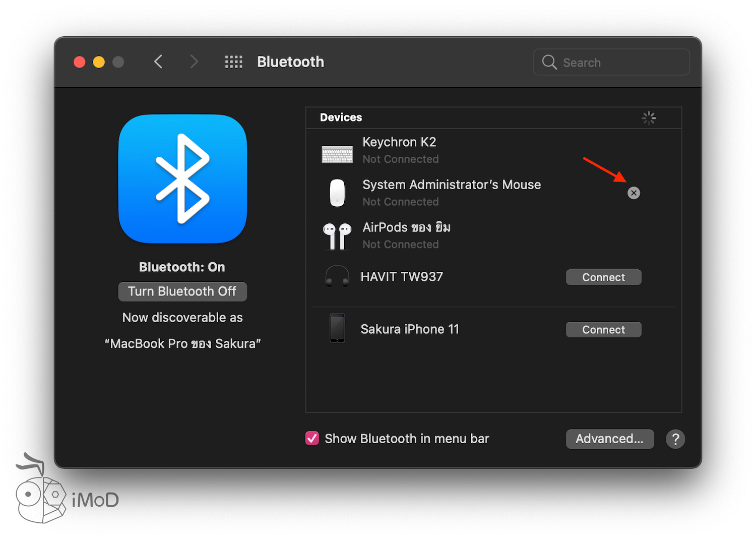Remove System Administrator's Mouse via X button

tap(634, 193)
